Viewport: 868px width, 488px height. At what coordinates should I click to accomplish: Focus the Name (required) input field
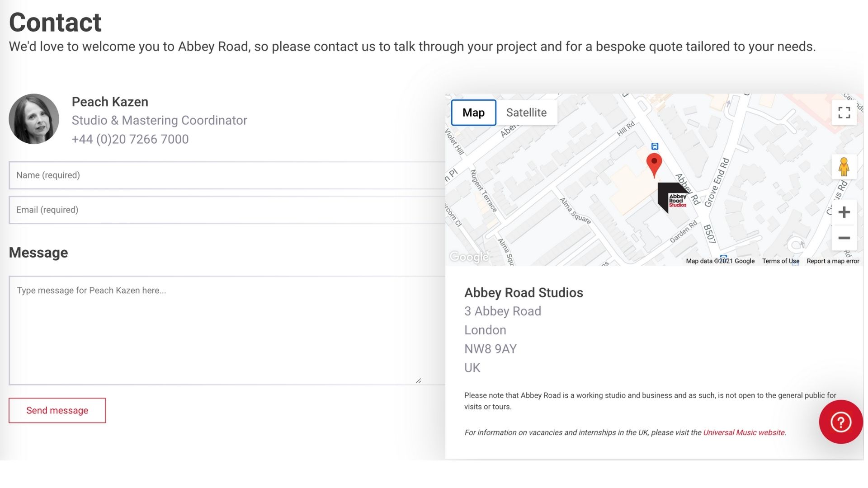click(x=226, y=175)
